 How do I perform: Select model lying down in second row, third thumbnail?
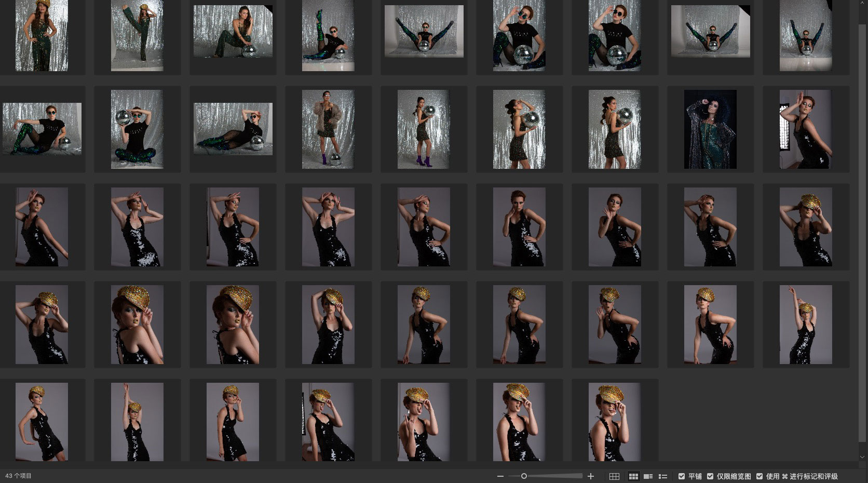[x=233, y=129]
